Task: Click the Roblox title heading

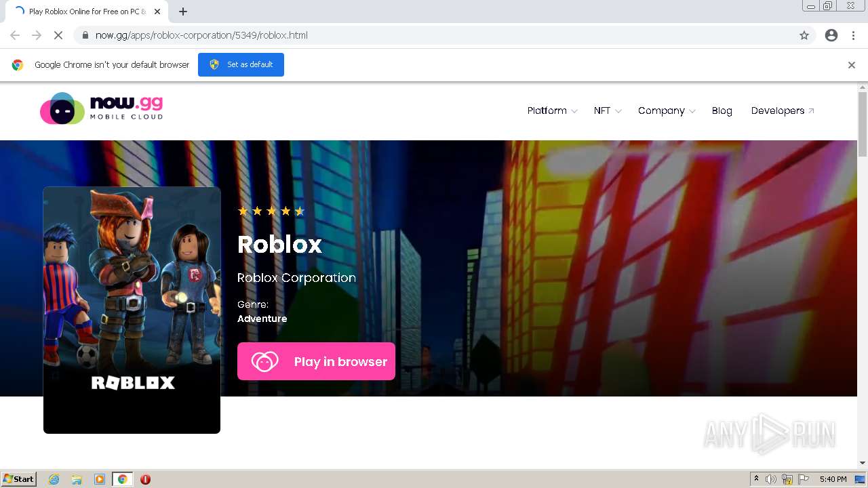Action: pyautogui.click(x=279, y=244)
